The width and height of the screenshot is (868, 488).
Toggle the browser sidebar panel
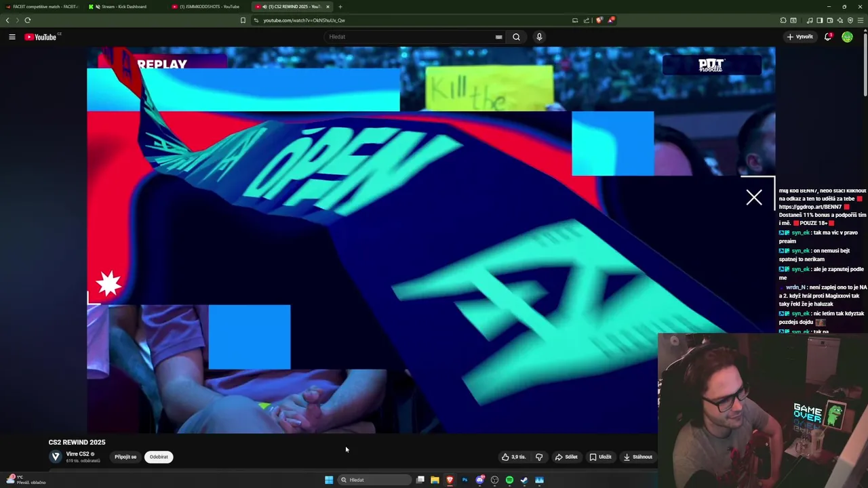(819, 20)
